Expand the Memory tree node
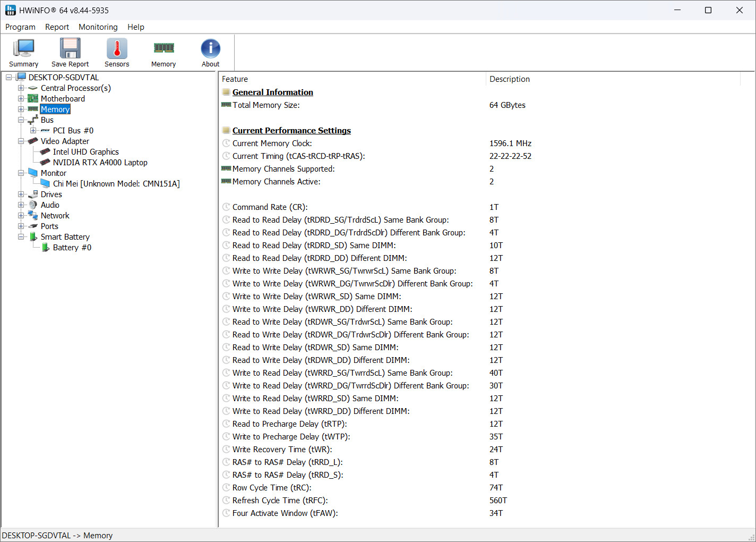756x542 pixels. [x=21, y=109]
